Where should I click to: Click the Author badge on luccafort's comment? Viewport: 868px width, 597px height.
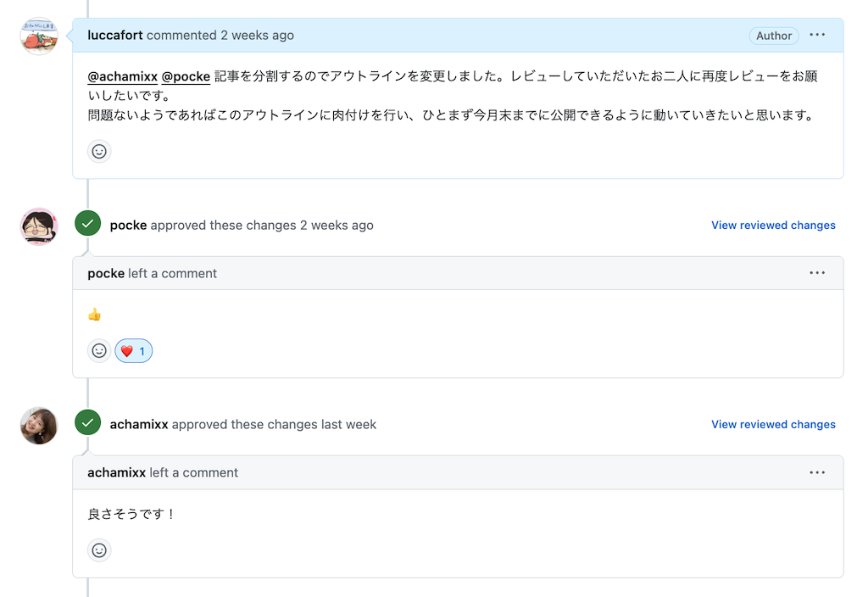pyautogui.click(x=774, y=36)
